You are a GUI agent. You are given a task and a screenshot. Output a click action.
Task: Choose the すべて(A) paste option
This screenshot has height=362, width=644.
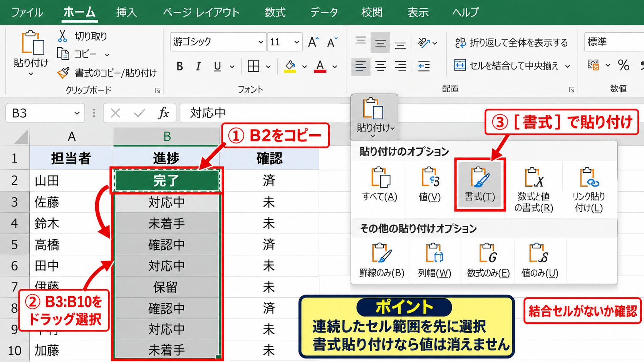379,185
